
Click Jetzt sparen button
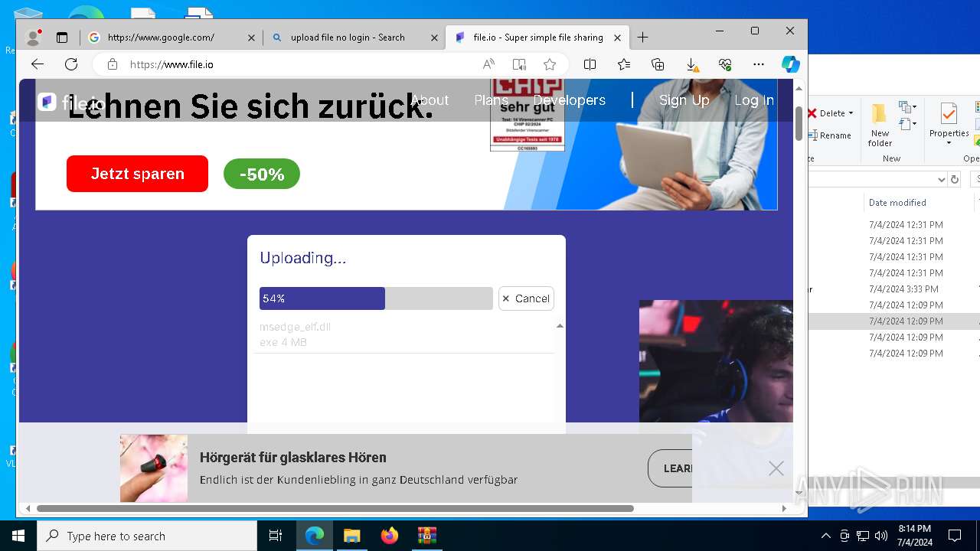pos(137,174)
